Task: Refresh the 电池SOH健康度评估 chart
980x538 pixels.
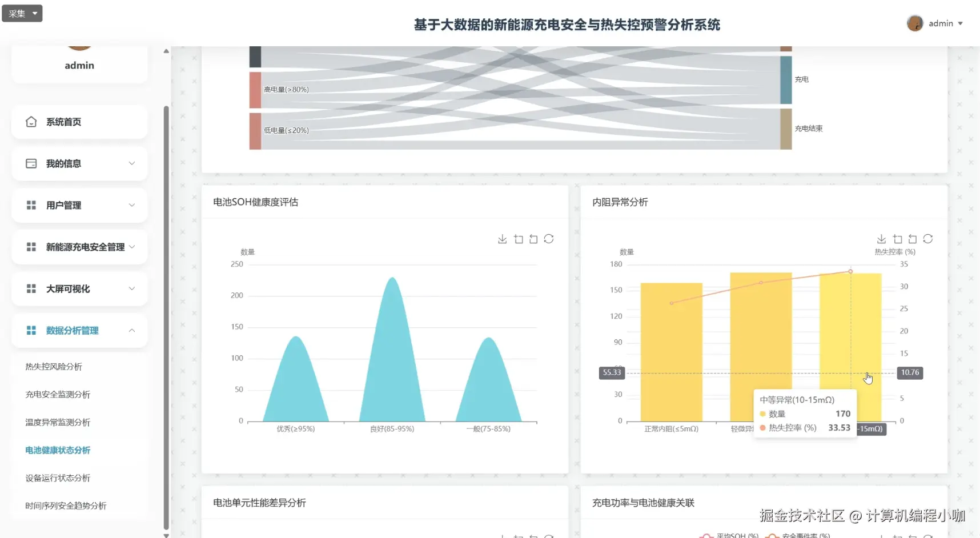Action: click(549, 239)
